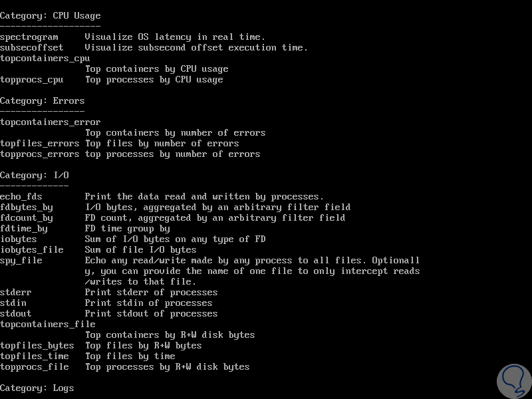Select the topfiles_bytes chisel name

[37, 346]
